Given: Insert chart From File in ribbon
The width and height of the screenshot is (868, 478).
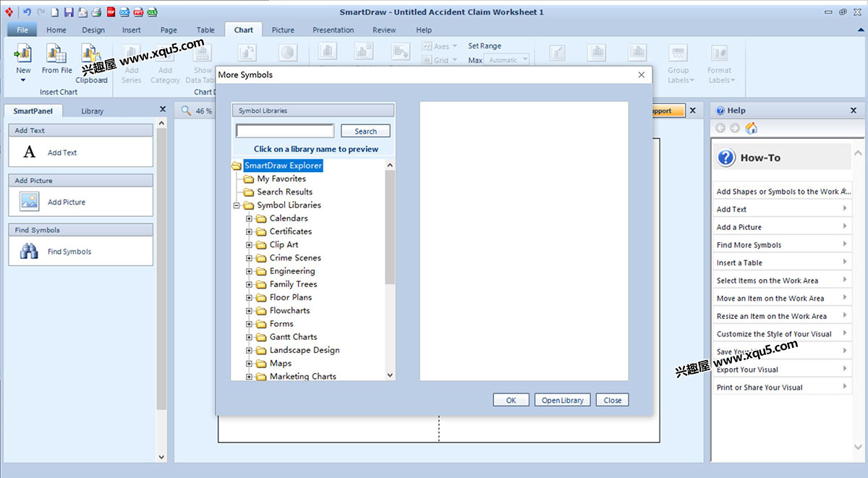Looking at the screenshot, I should [56, 59].
